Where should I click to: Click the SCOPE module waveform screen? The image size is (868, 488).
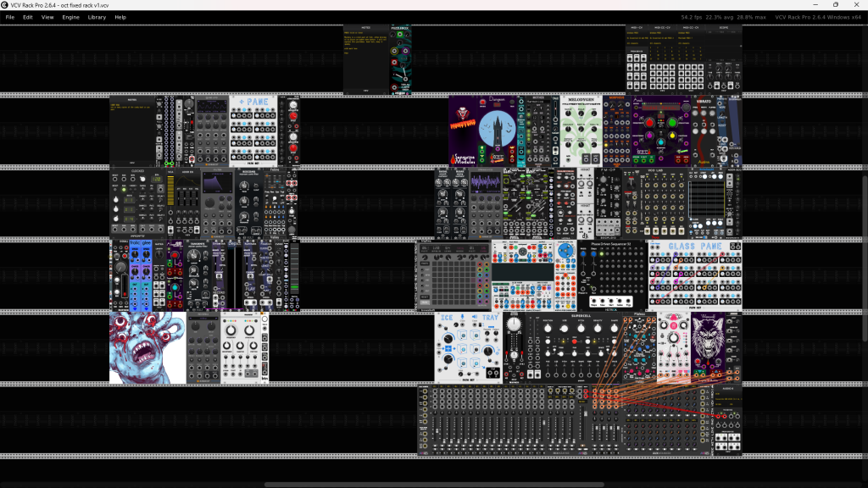(x=724, y=44)
